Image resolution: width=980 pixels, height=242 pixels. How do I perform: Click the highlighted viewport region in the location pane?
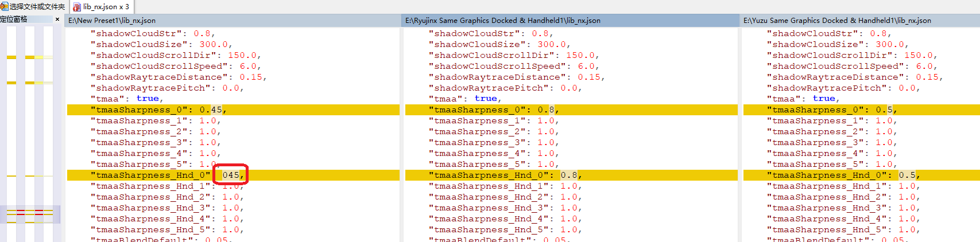coord(30,214)
